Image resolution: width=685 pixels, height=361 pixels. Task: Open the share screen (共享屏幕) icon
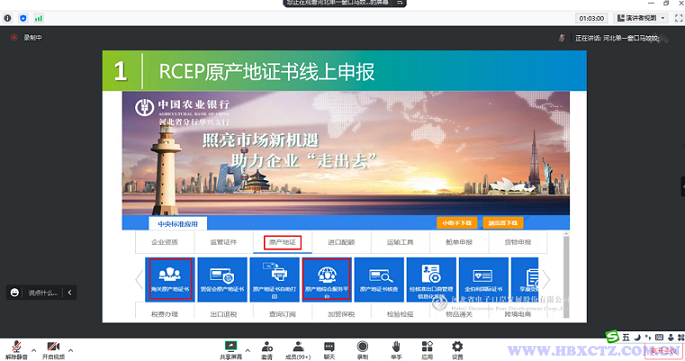tap(231, 350)
